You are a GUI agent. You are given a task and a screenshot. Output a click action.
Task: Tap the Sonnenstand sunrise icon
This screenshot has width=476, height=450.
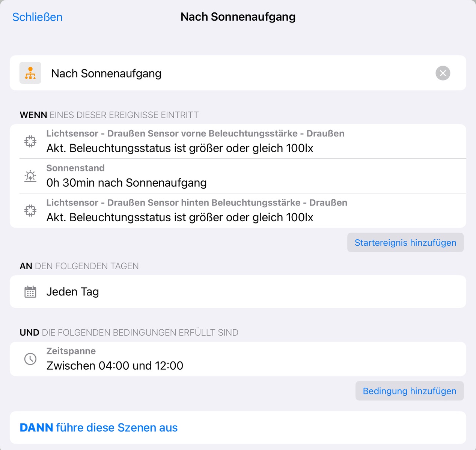pos(30,176)
